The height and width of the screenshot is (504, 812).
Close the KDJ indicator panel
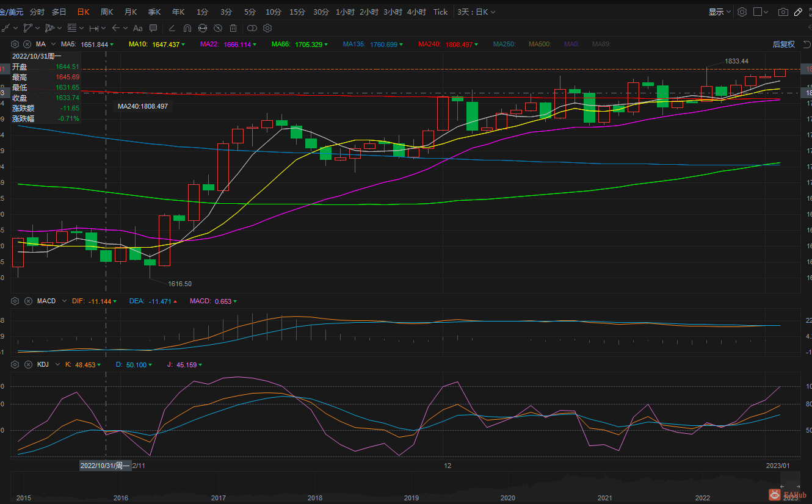27,364
